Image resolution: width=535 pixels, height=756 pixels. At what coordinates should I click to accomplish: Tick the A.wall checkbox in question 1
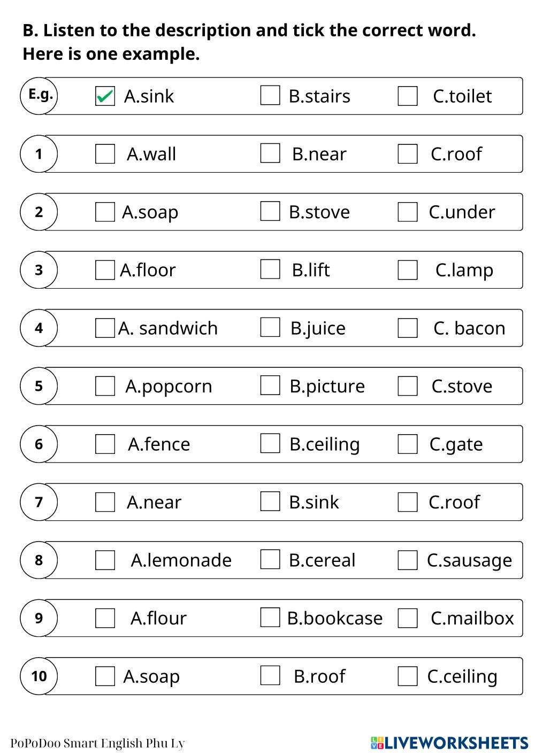click(105, 154)
